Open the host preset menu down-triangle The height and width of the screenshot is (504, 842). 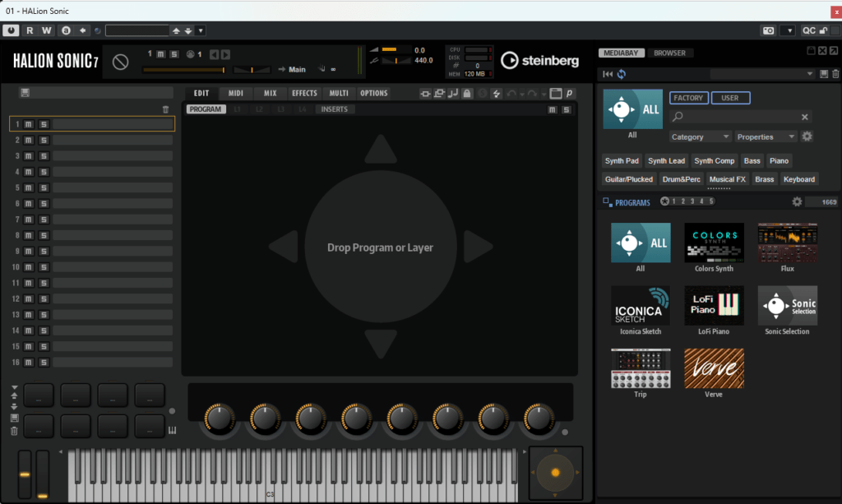[x=201, y=30]
